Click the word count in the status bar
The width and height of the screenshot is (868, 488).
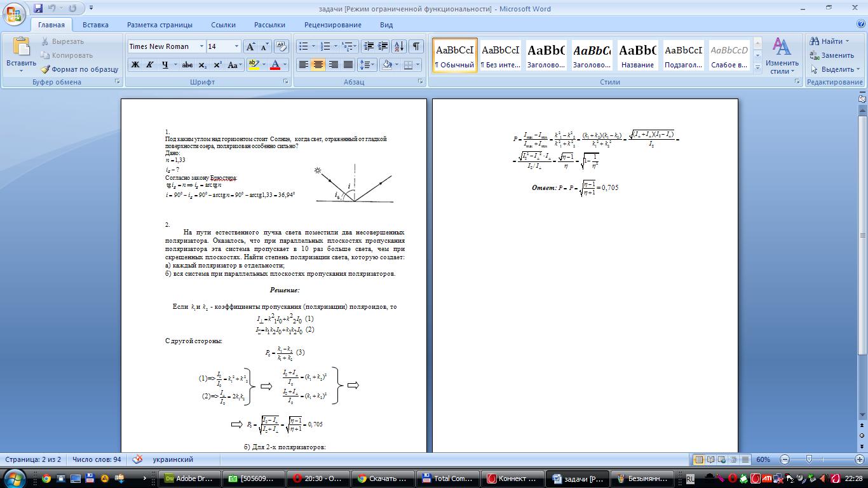pos(97,459)
